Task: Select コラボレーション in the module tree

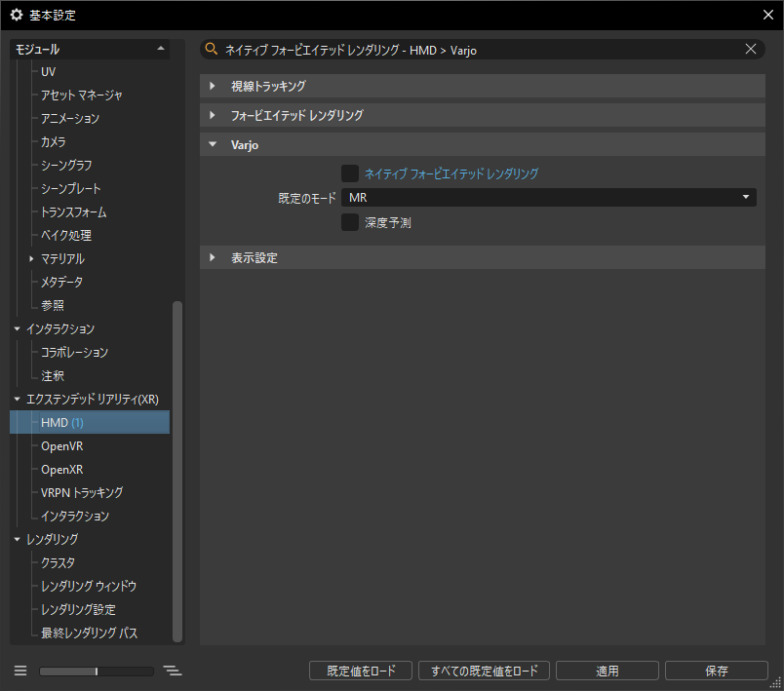Action: coord(74,352)
